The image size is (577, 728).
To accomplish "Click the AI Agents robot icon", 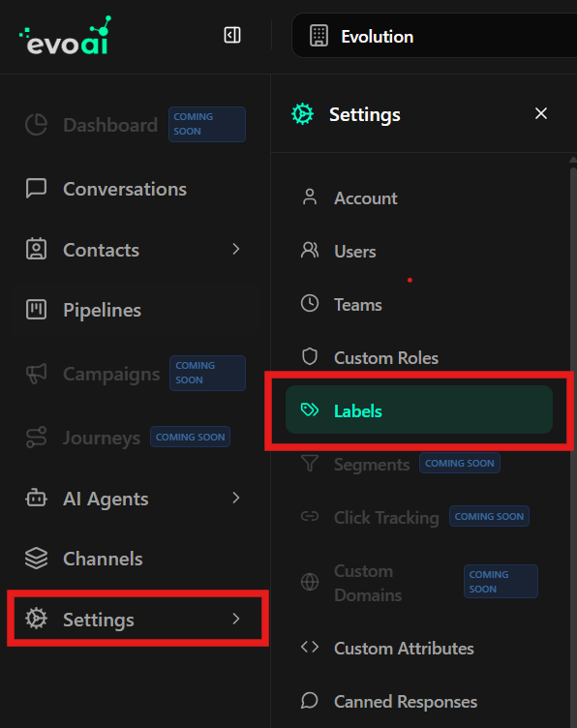I will click(x=36, y=499).
